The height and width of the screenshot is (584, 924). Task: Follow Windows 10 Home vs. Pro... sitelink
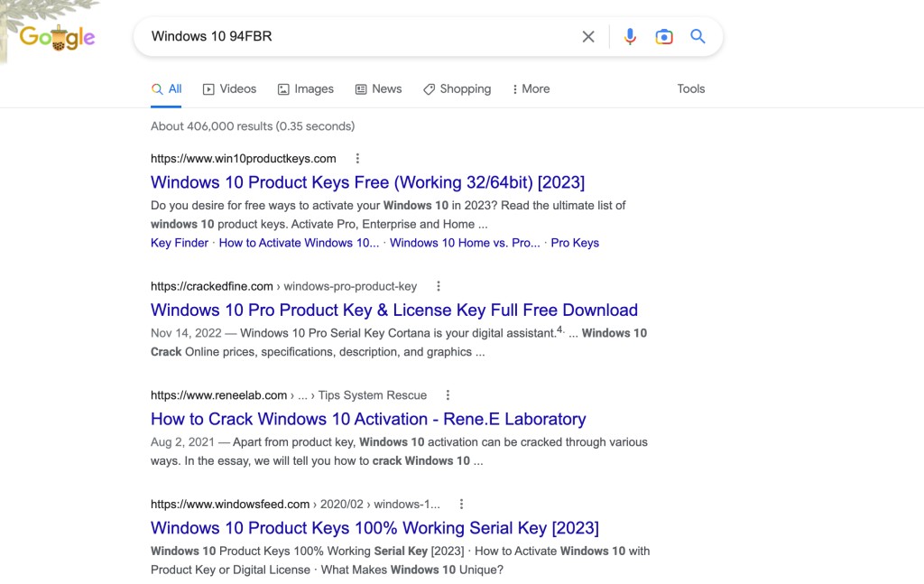point(465,243)
